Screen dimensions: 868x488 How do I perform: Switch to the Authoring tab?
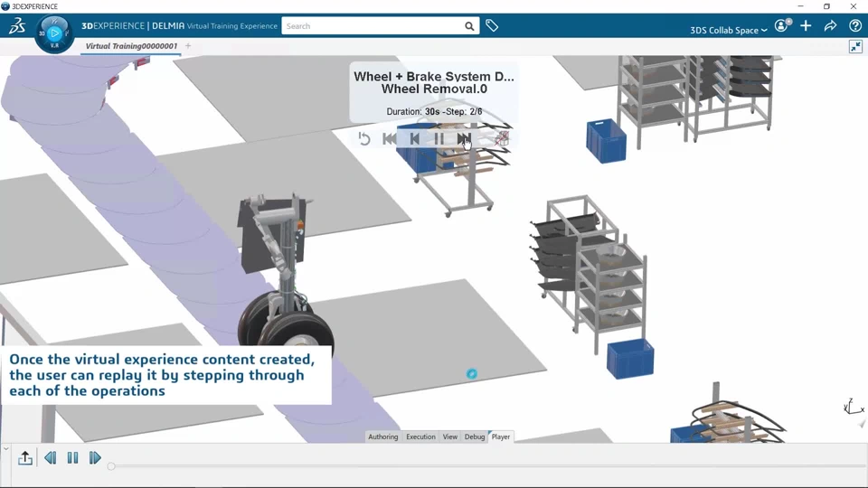(x=383, y=436)
